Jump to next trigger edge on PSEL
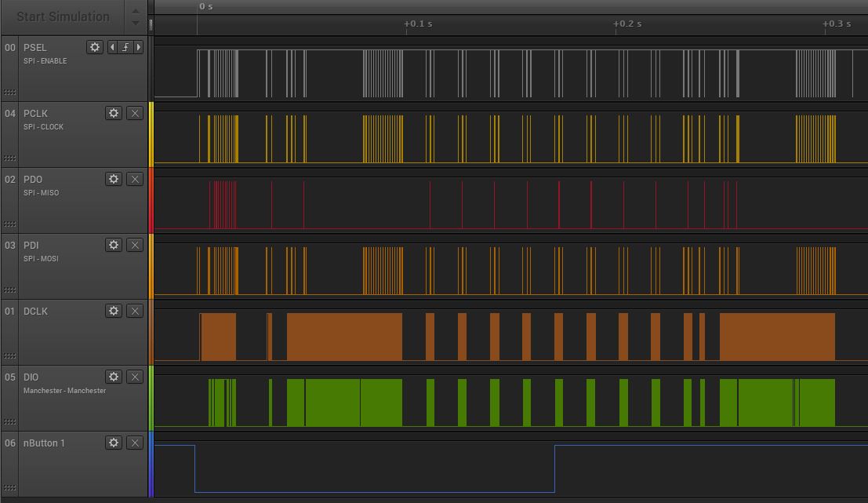The image size is (868, 503). point(139,47)
